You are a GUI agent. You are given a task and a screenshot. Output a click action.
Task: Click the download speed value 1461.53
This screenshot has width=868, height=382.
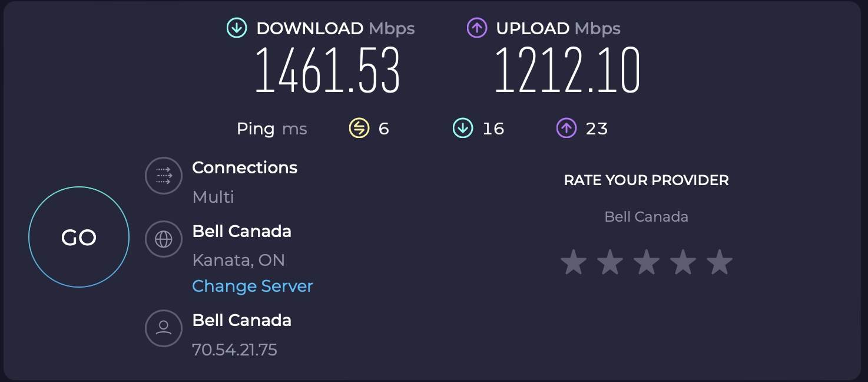(x=327, y=71)
